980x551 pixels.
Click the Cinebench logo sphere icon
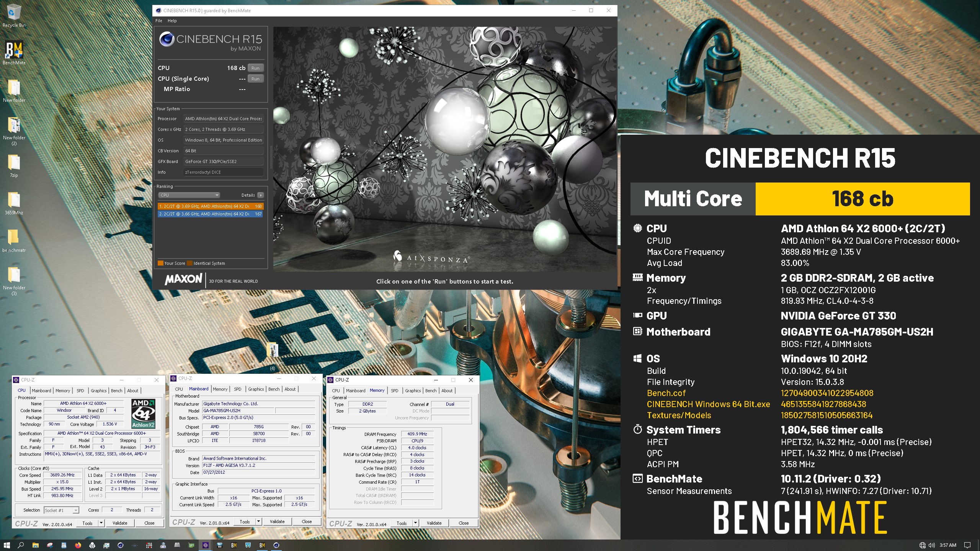pos(167,39)
